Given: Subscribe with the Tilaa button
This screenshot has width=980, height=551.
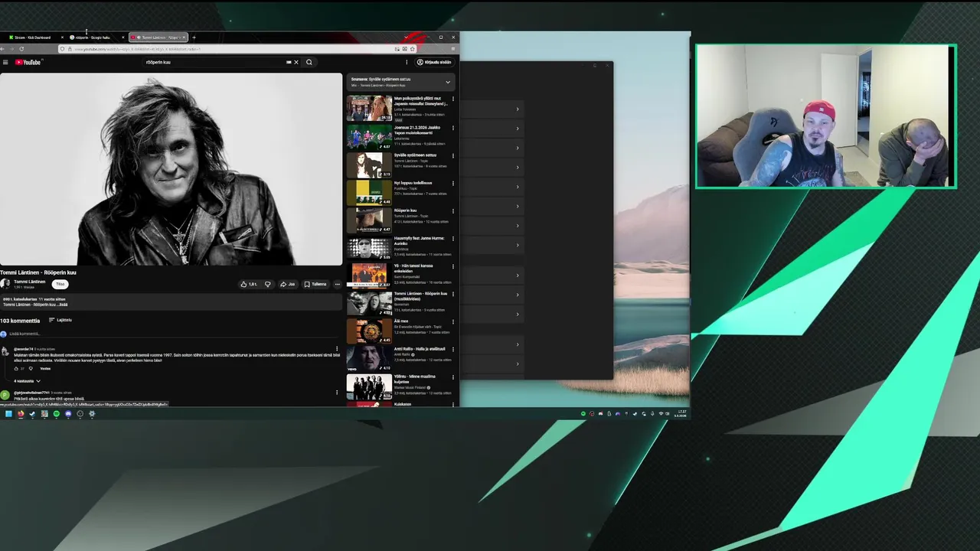Looking at the screenshot, I should click(x=60, y=284).
